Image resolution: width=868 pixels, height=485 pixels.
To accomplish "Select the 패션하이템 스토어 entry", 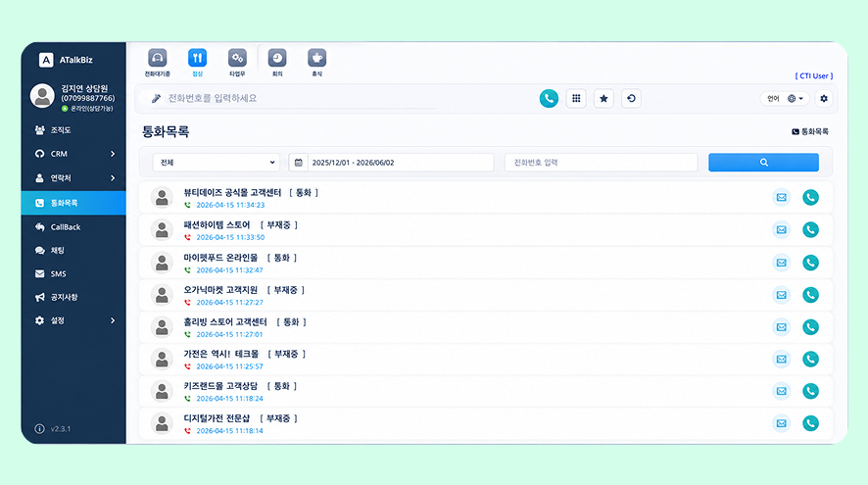I will coord(486,230).
